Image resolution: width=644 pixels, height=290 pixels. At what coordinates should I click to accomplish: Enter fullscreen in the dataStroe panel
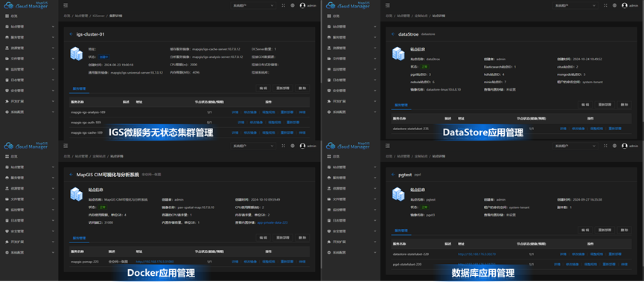pos(605,5)
